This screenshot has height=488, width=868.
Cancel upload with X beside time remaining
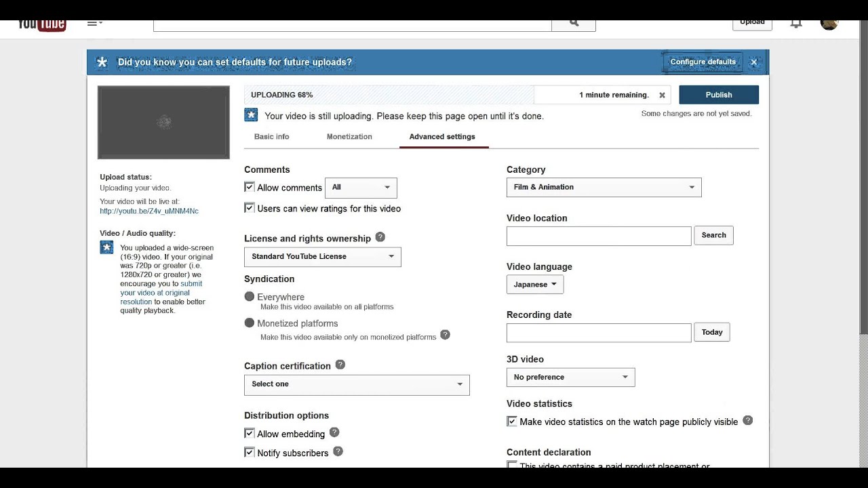tap(662, 95)
